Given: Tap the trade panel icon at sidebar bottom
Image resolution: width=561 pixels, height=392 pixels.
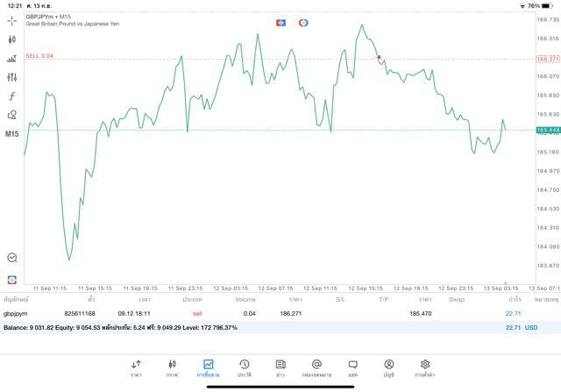Looking at the screenshot, I should [12, 279].
